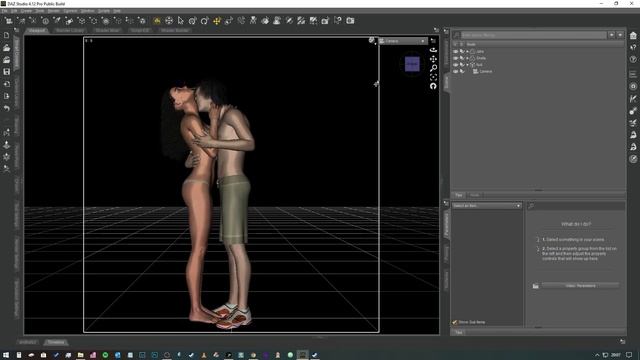Open the Edit menu
Image resolution: width=640 pixels, height=360 pixels.
tap(14, 11)
